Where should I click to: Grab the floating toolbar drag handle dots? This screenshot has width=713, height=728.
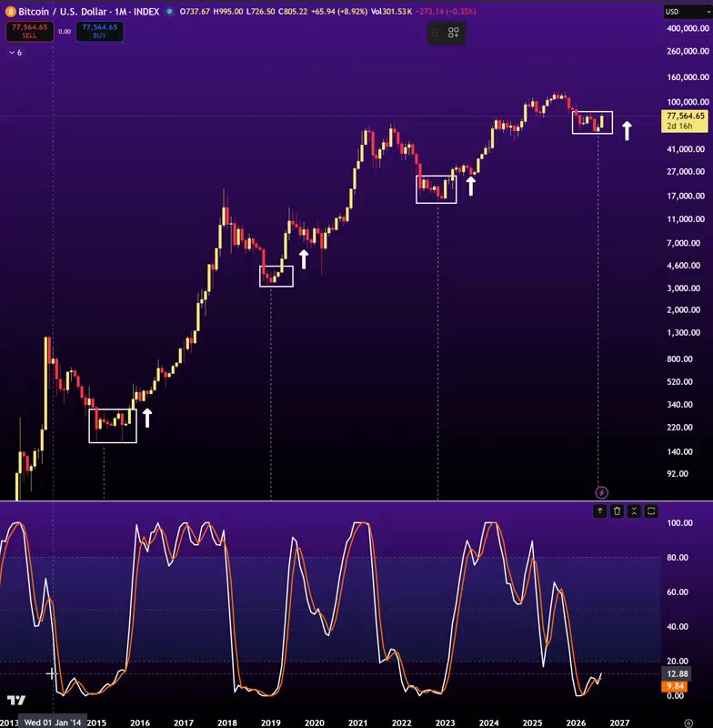click(x=435, y=33)
